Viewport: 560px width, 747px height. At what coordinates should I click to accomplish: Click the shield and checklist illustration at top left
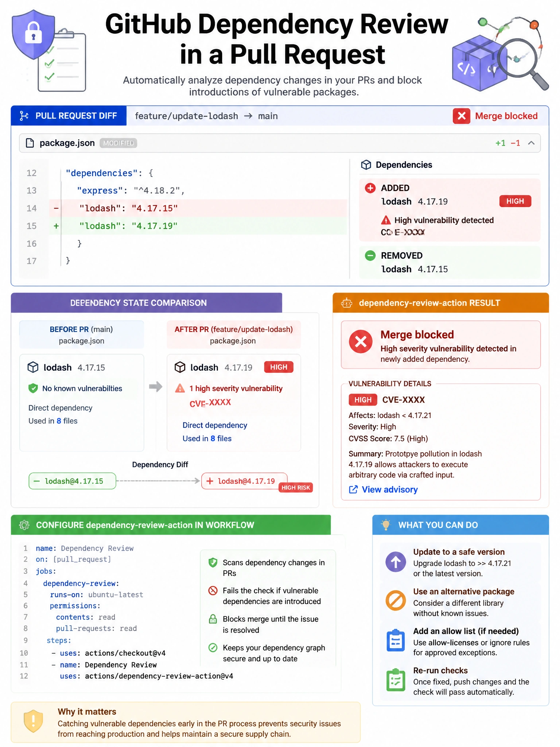point(48,50)
